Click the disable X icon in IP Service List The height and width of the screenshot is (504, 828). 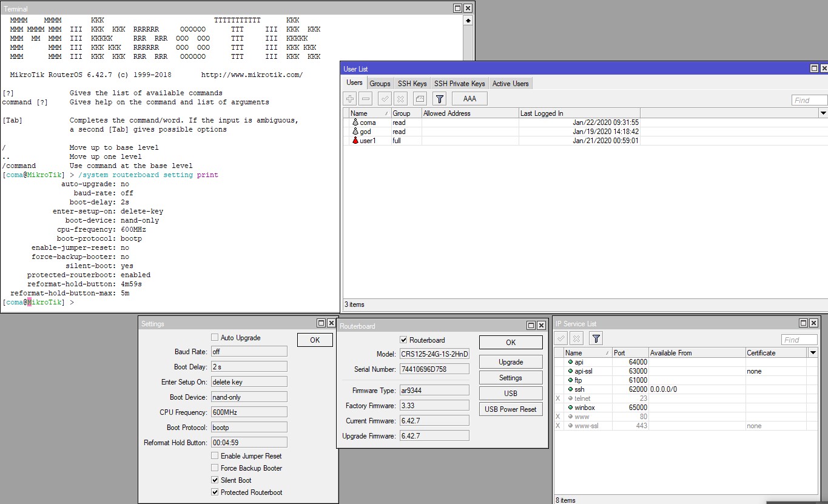(577, 338)
